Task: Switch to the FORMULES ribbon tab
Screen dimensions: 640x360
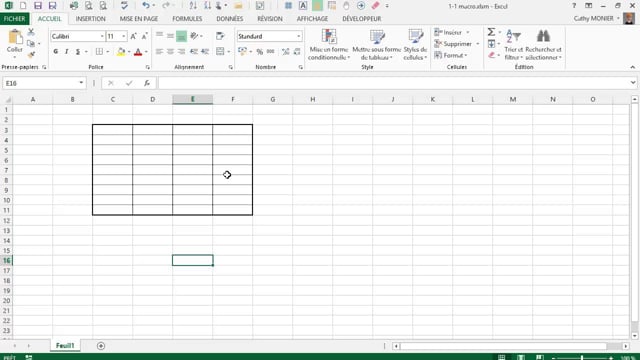Action: (x=187, y=19)
